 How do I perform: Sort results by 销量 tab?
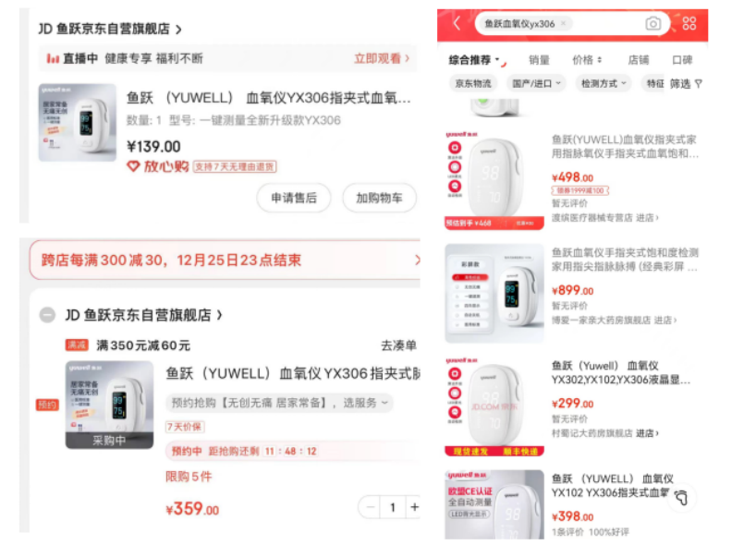tap(539, 60)
